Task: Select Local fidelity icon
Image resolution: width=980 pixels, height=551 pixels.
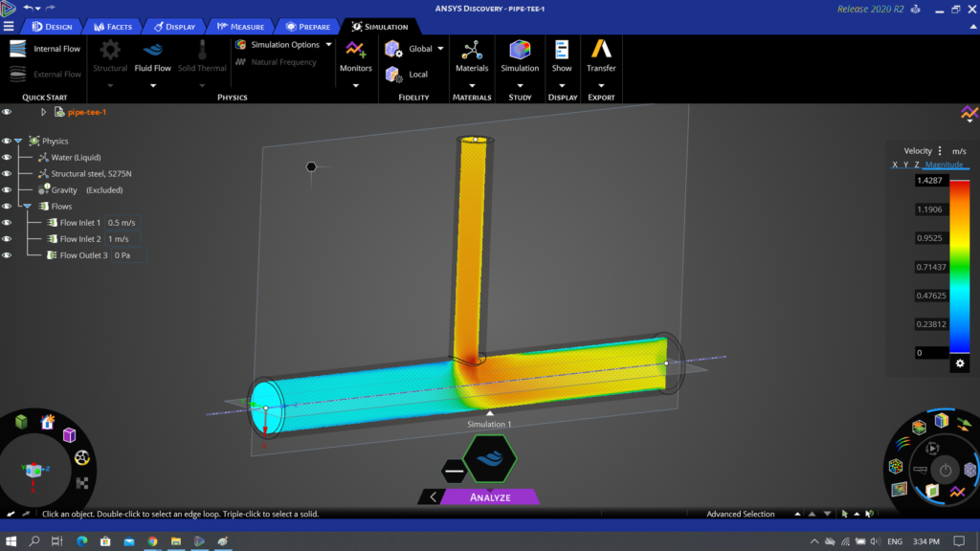Action: (393, 75)
